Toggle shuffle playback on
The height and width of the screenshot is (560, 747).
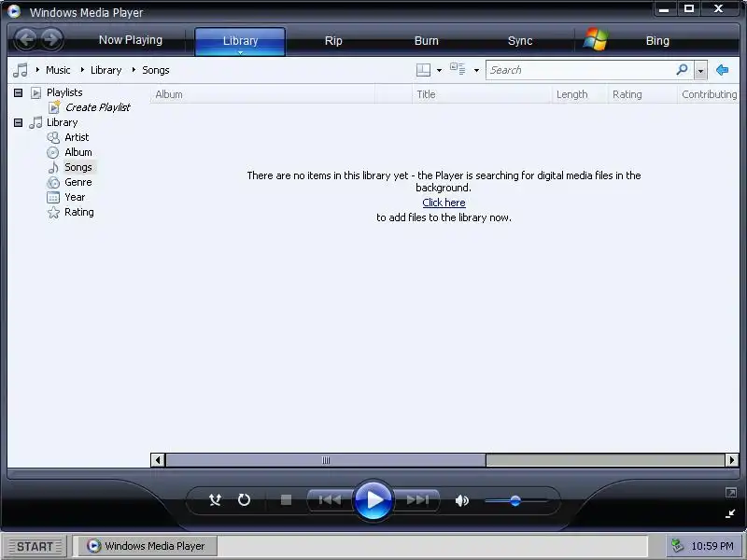(x=215, y=499)
